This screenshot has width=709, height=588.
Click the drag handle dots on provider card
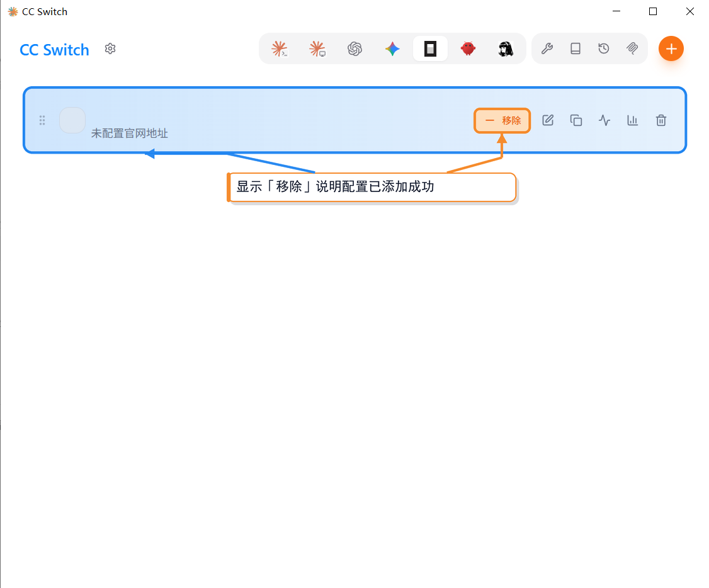(42, 120)
